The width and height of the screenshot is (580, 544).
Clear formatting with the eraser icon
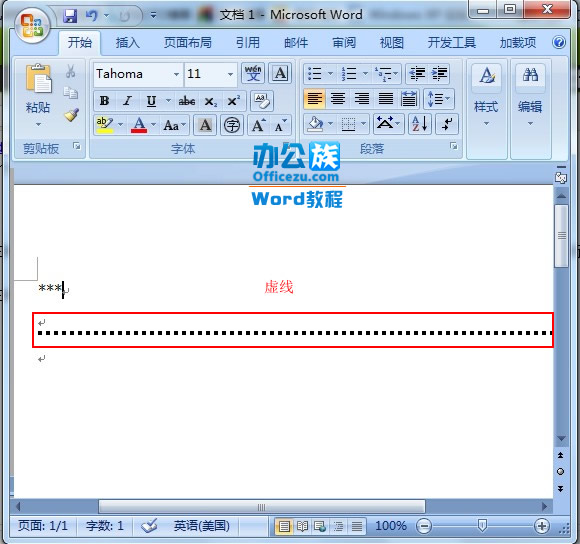click(x=262, y=101)
